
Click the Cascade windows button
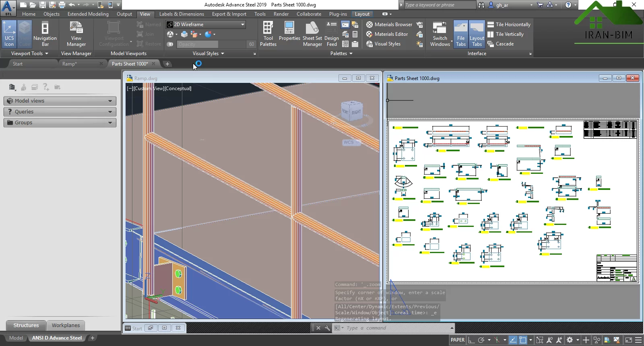[x=501, y=44]
